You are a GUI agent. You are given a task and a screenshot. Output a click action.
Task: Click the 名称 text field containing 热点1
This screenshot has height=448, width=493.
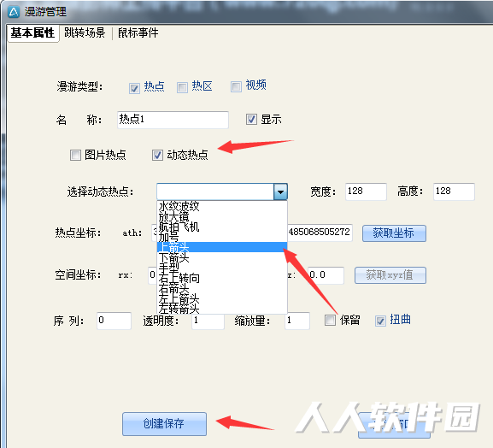(x=173, y=120)
